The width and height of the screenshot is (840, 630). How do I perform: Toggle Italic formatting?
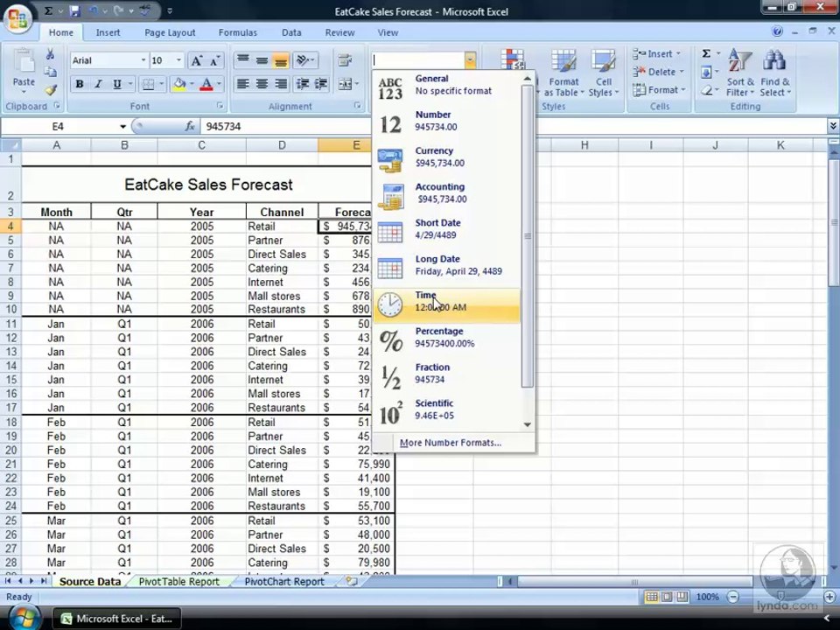98,84
